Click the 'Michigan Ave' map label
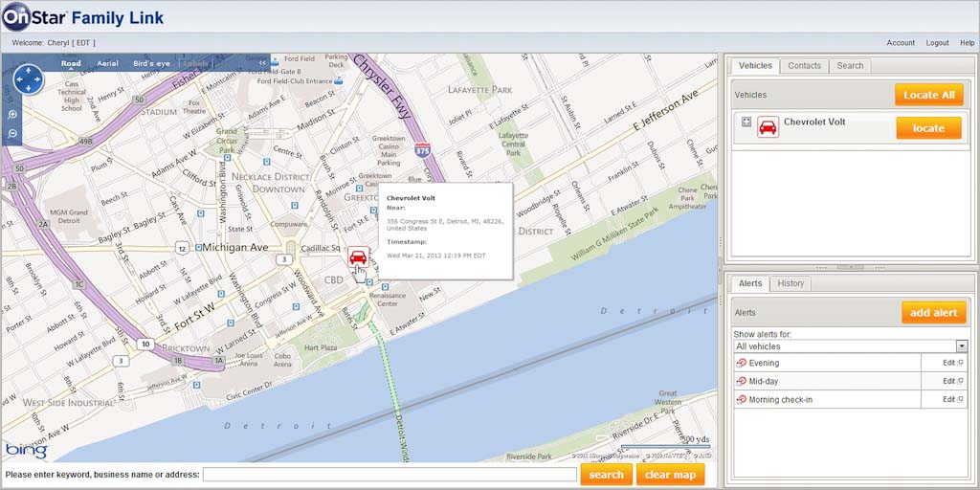Image resolution: width=980 pixels, height=490 pixels. coord(235,248)
